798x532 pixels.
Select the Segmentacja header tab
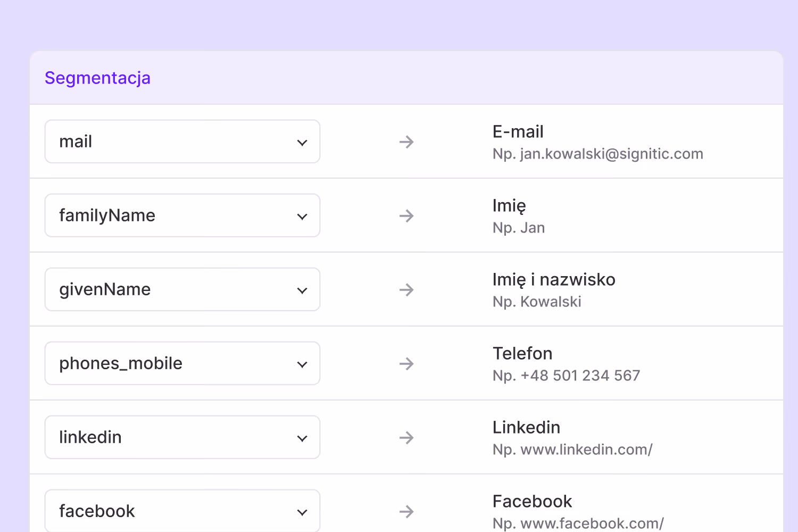[x=97, y=78]
